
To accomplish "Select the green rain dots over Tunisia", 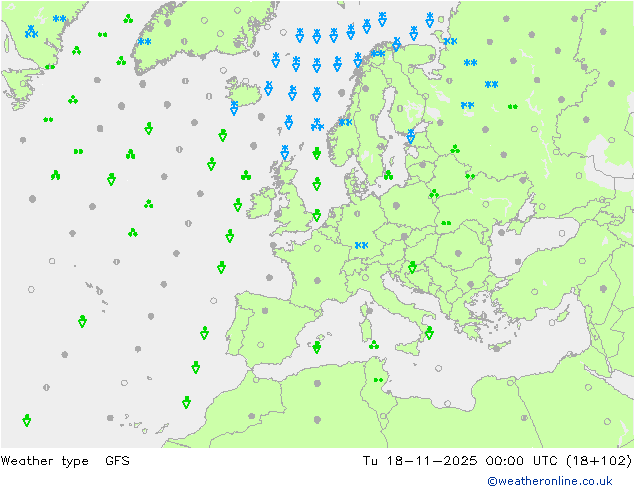I will coord(378,380).
